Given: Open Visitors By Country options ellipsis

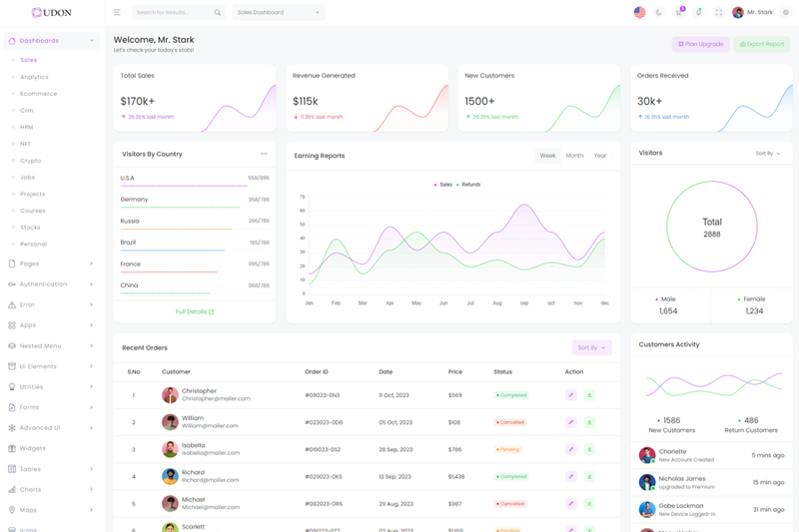Looking at the screenshot, I should click(264, 154).
